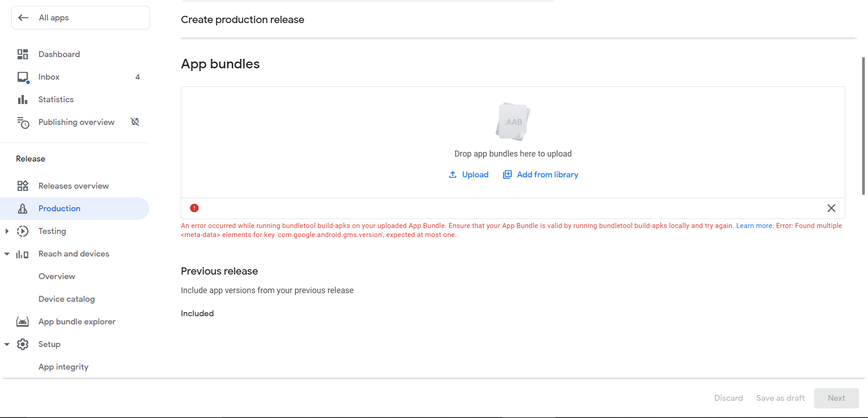The height and width of the screenshot is (418, 868).
Task: Click the Setup gear icon
Action: [23, 344]
